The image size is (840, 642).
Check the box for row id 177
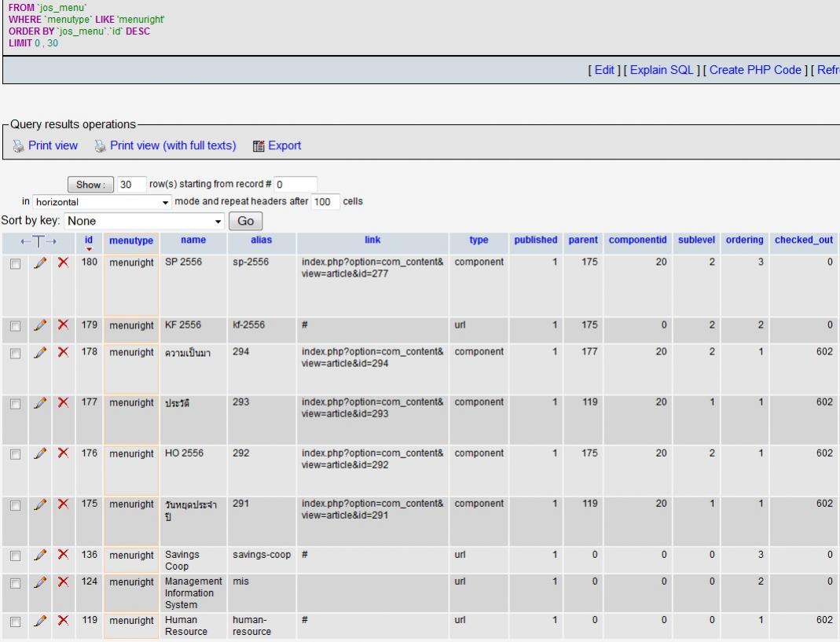point(16,404)
